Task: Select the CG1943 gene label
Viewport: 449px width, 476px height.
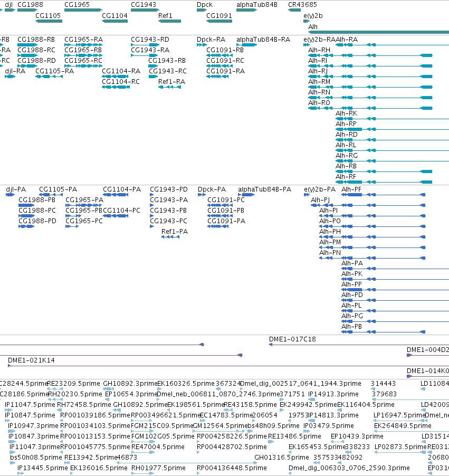Action: coord(144,5)
